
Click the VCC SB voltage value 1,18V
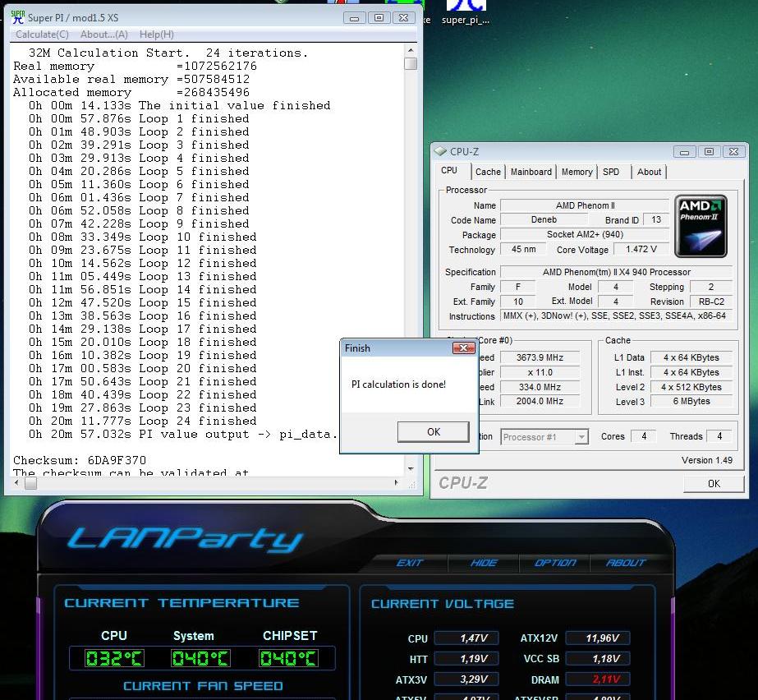[598, 658]
